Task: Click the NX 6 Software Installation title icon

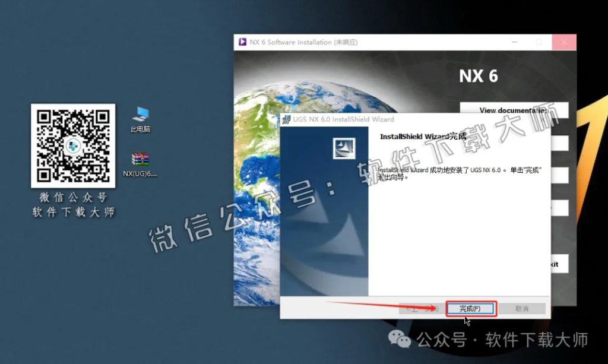Action: [x=242, y=42]
